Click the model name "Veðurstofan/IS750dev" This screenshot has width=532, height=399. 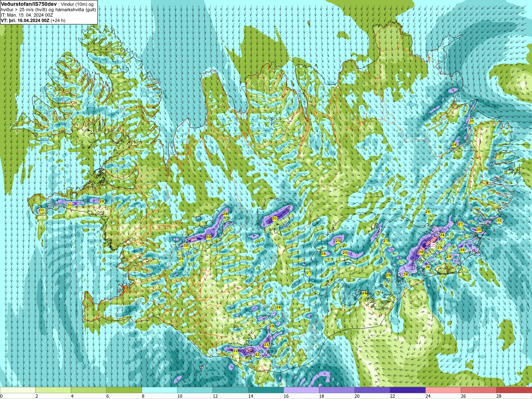29,4
